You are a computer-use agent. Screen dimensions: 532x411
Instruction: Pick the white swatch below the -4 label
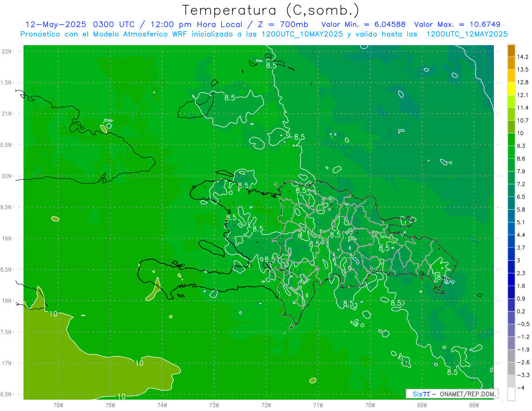(511, 394)
